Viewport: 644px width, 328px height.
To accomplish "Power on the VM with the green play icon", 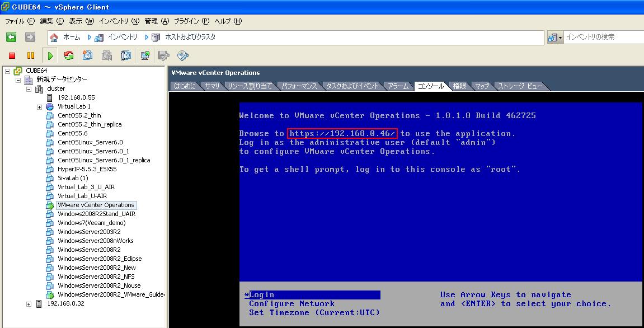I will [x=50, y=55].
